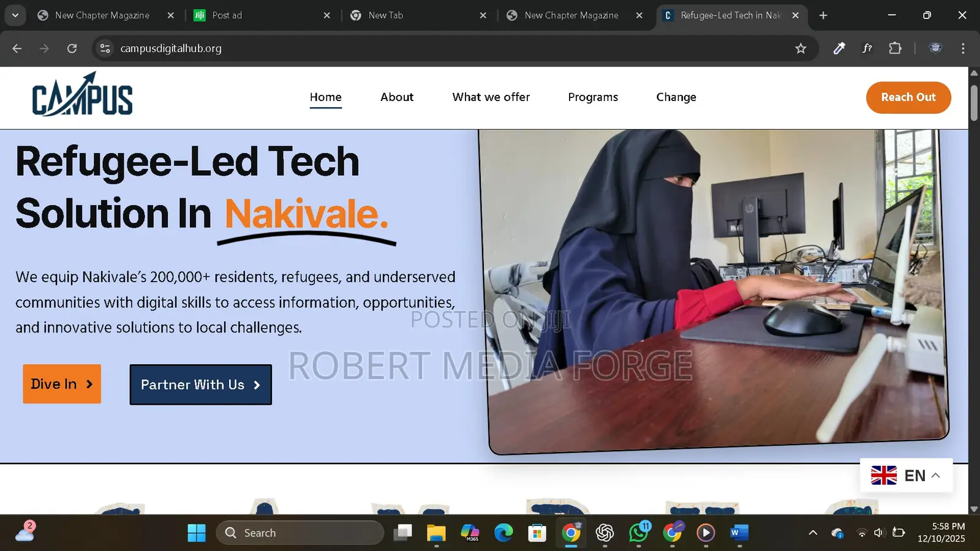The width and height of the screenshot is (980, 551).
Task: Click the site info icon in address bar
Action: coord(105,48)
